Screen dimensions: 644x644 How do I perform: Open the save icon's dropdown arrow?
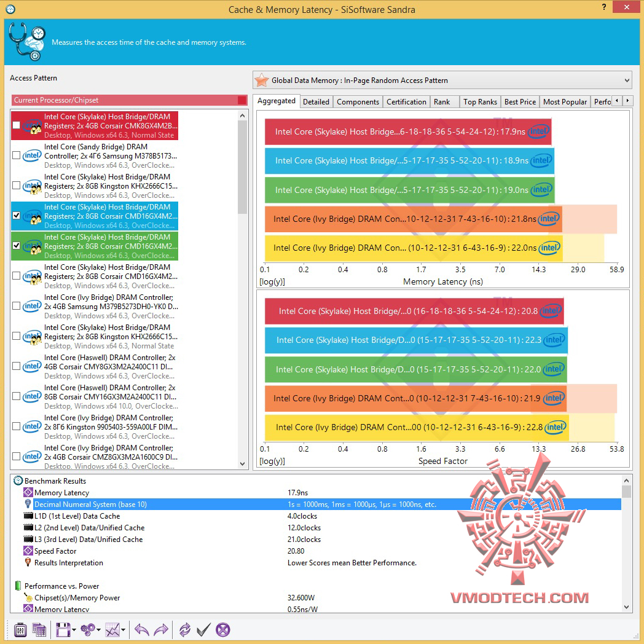tap(74, 630)
